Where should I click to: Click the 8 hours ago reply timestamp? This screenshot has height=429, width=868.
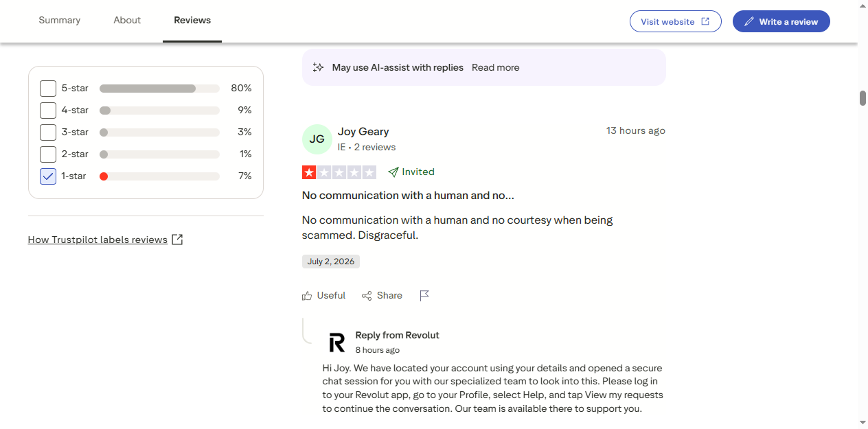[x=377, y=350]
